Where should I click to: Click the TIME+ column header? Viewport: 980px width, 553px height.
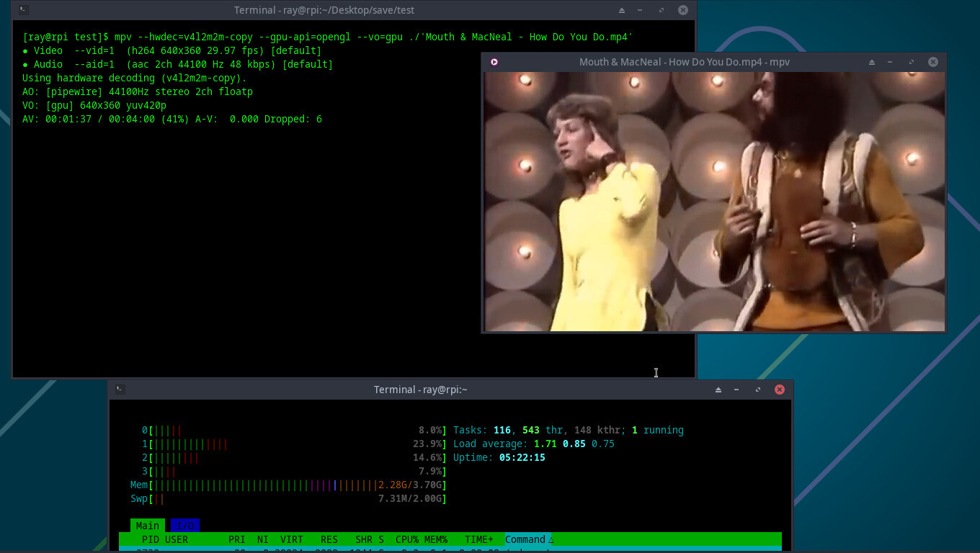479,539
